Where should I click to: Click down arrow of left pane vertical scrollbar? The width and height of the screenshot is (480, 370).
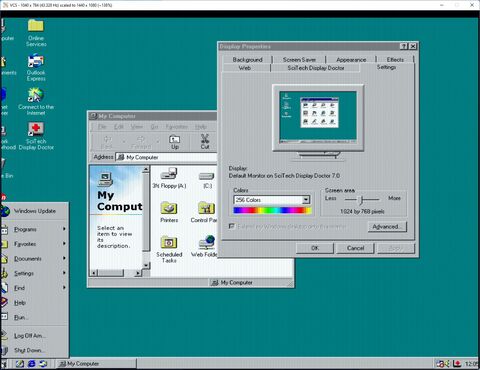coord(146,265)
